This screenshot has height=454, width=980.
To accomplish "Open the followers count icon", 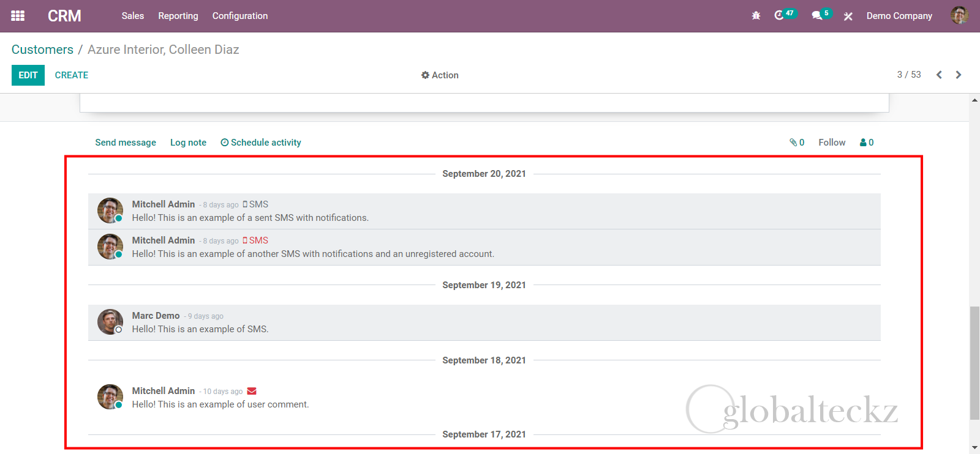I will (x=867, y=143).
